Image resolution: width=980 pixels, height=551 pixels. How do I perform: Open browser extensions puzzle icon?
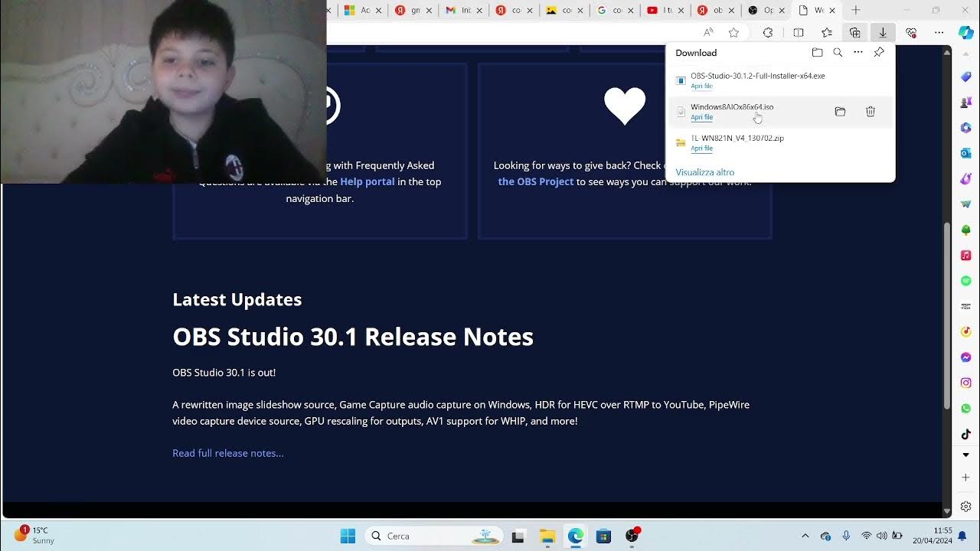[768, 32]
